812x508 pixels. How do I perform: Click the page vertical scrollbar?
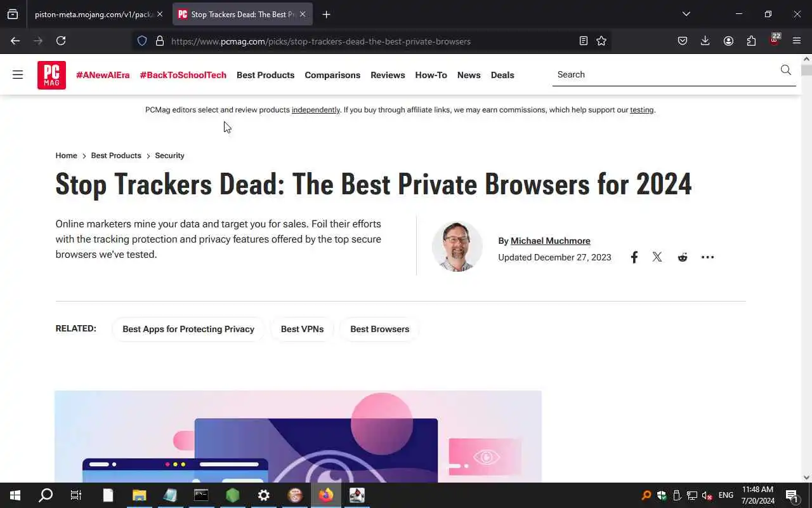tap(806, 267)
